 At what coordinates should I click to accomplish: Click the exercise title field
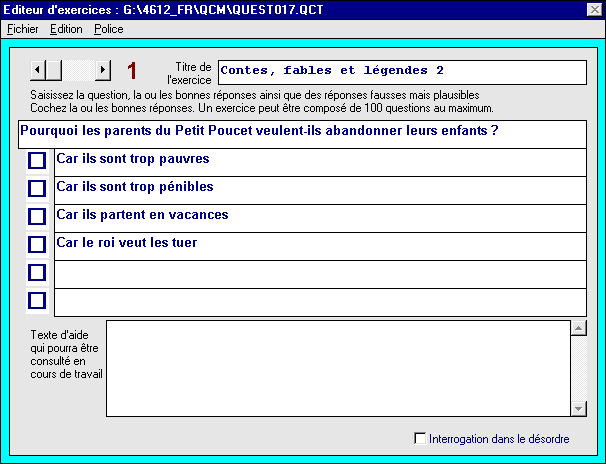[x=400, y=72]
